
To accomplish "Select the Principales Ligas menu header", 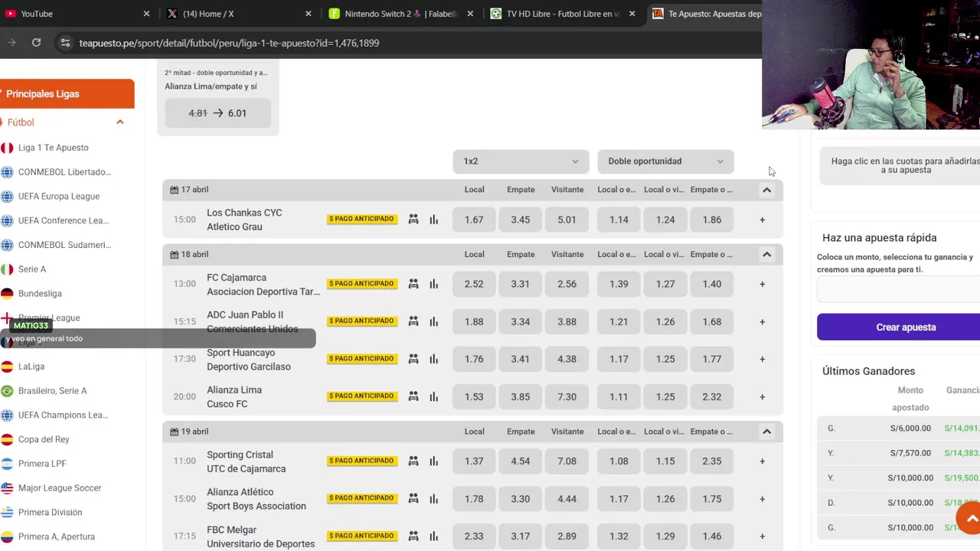I will (67, 94).
